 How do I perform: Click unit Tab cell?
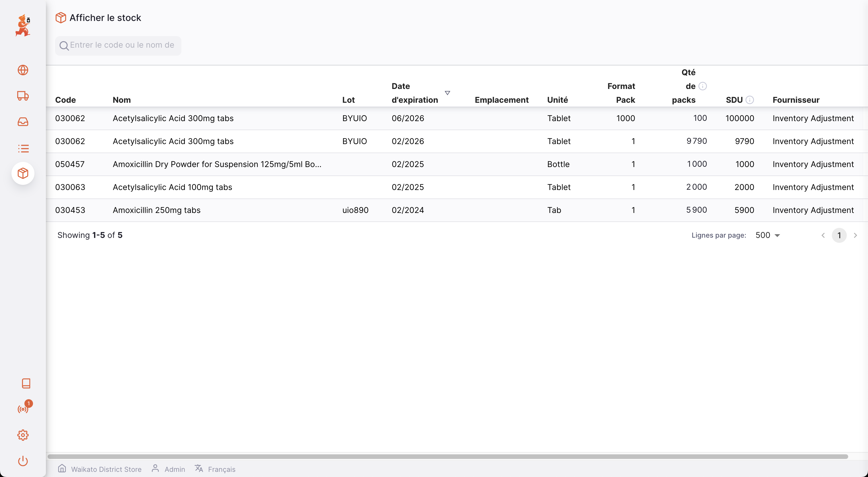point(554,210)
